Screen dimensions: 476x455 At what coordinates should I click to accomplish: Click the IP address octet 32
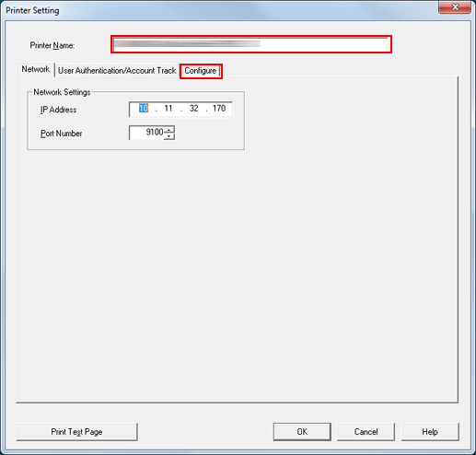pyautogui.click(x=193, y=109)
